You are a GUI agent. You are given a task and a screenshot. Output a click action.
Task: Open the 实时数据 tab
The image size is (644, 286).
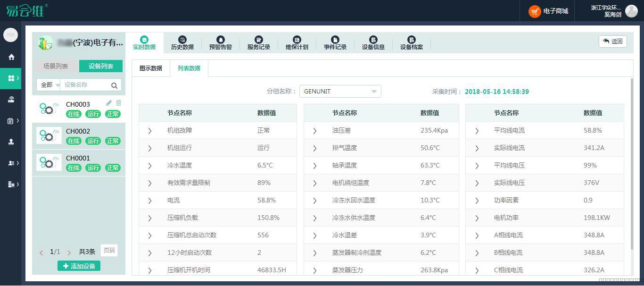click(144, 42)
